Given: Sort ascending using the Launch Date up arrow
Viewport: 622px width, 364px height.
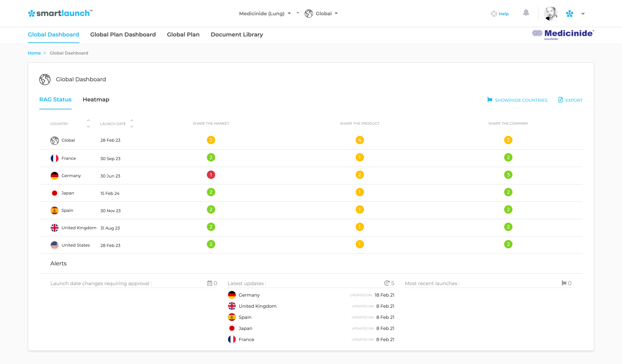Looking at the screenshot, I should pos(132,121).
